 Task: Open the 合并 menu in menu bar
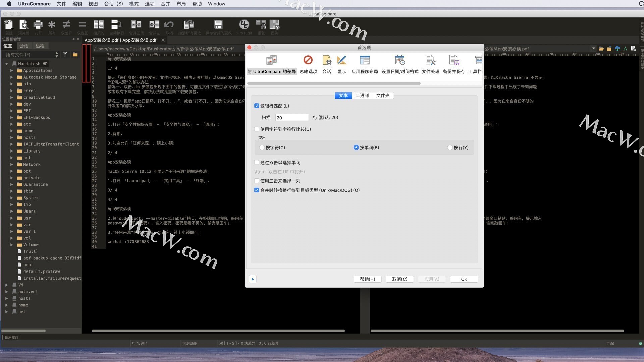pyautogui.click(x=165, y=4)
